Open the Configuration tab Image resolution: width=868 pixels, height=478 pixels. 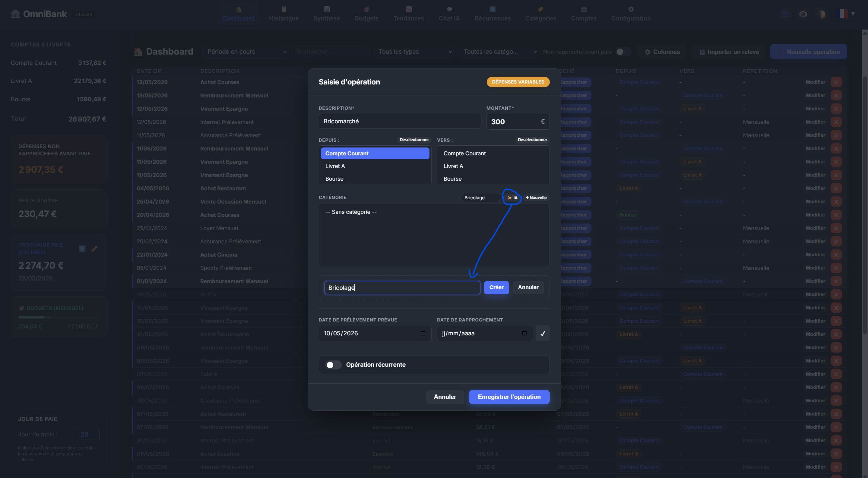[631, 14]
